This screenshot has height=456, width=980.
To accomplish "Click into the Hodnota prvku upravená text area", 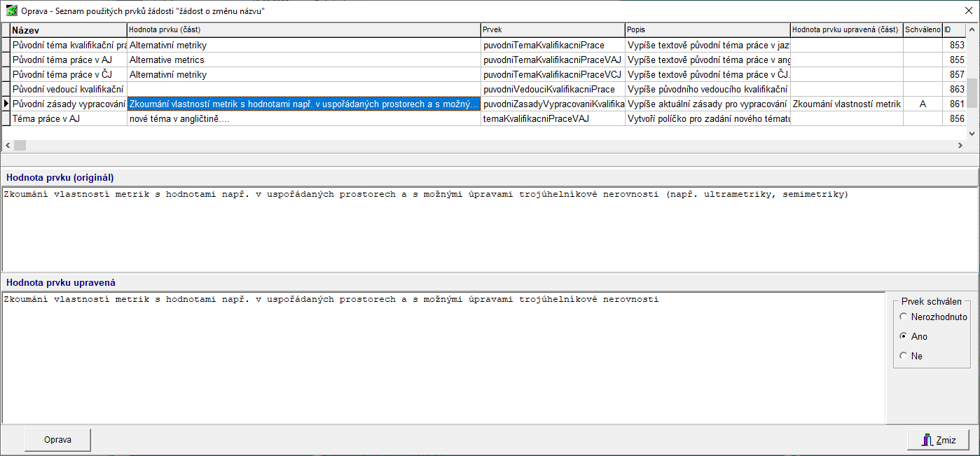I will [443, 357].
